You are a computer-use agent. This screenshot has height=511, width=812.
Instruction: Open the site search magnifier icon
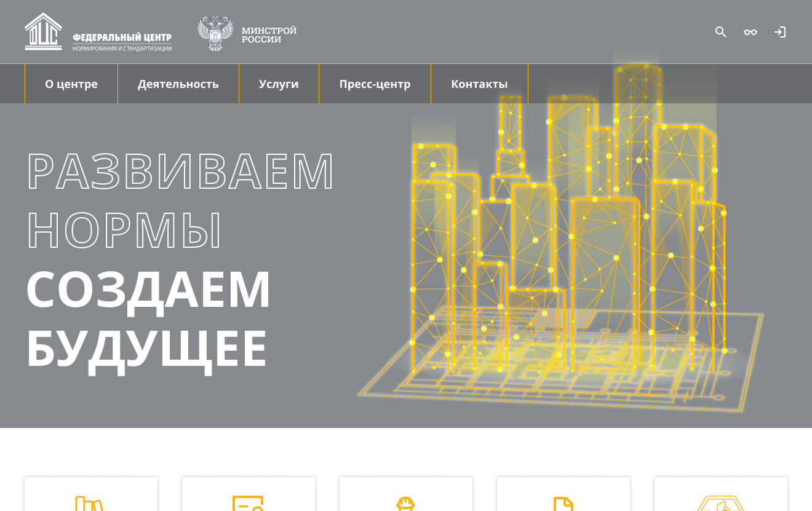point(720,32)
